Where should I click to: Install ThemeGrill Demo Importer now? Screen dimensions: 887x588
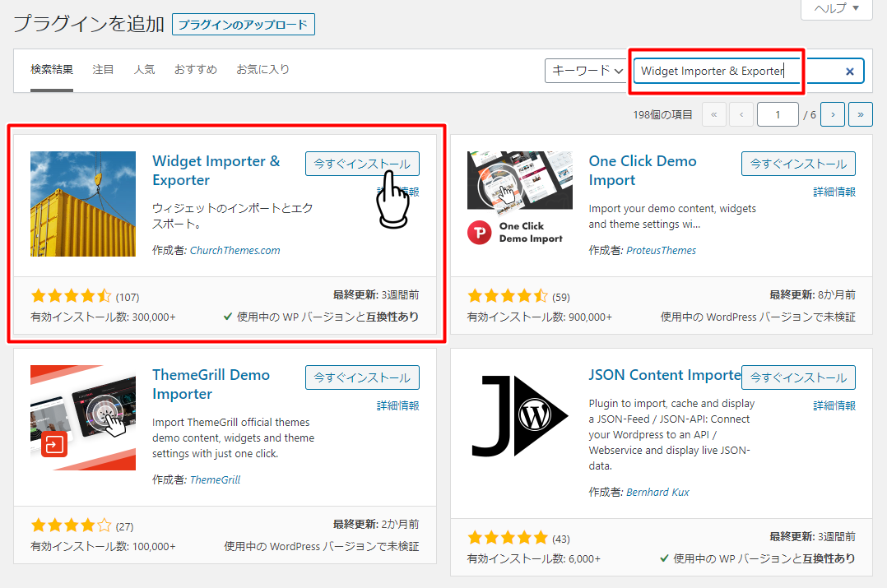coord(362,377)
